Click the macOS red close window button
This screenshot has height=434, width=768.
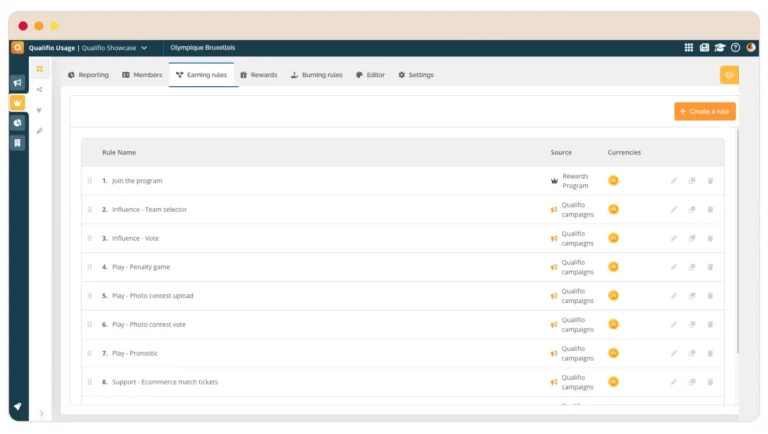23,26
